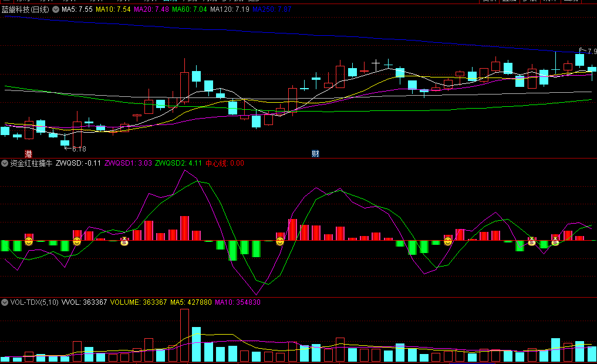The height and width of the screenshot is (364, 597).
Task: Click the stock name 蓝黛科技(日线)
Action: tap(25, 9)
